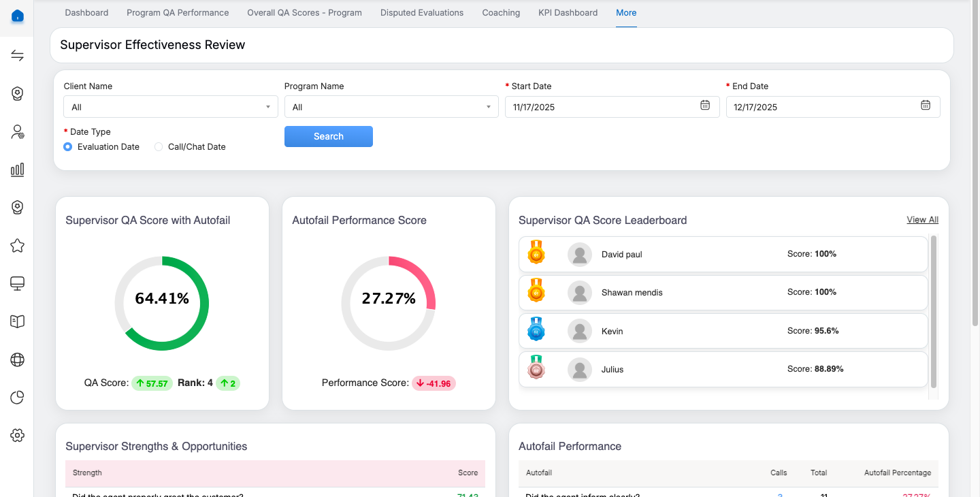Go to the KPI Dashboard tab
Viewport: 980px width, 497px height.
click(x=568, y=13)
